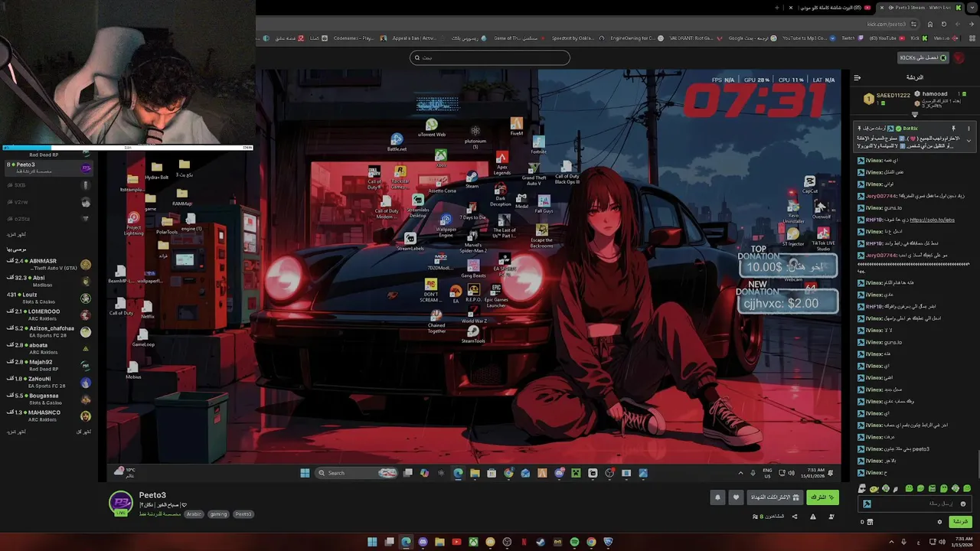Type in the chat message box
The height and width of the screenshot is (551, 980).
pos(915,504)
